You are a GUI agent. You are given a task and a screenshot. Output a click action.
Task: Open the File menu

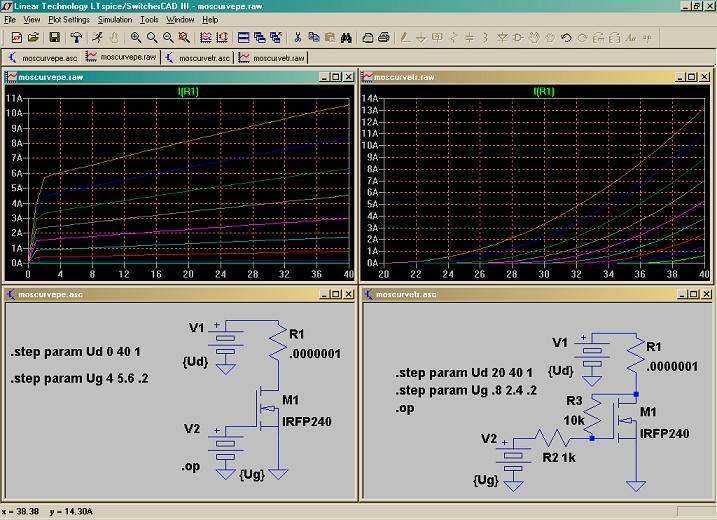click(x=10, y=20)
